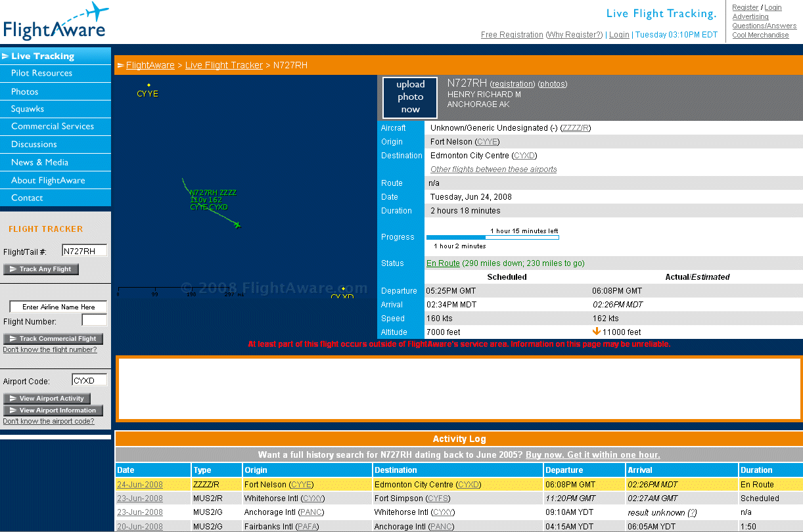Click the Login link beside Why Register
Screen dimensions: 803x532
[x=619, y=35]
